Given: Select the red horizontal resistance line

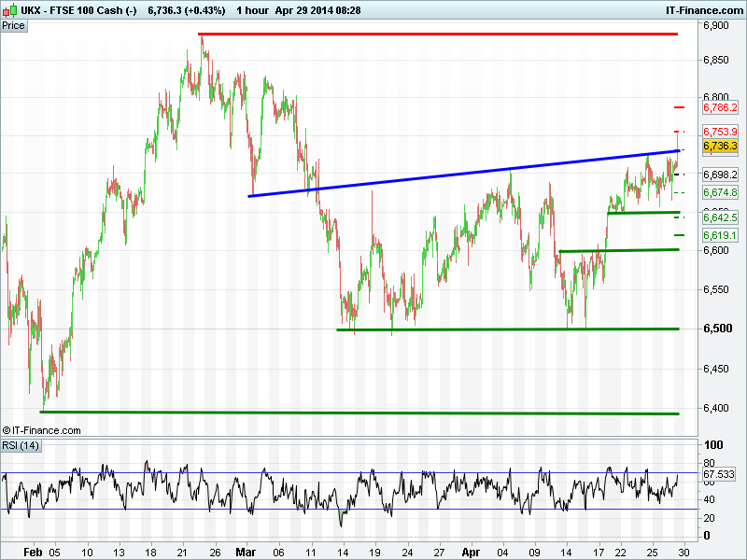Looking at the screenshot, I should (438, 34).
